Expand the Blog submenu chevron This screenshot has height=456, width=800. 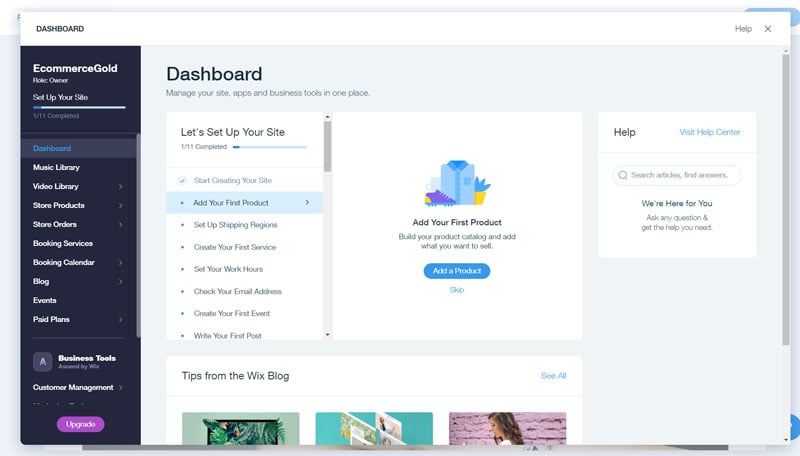[120, 282]
